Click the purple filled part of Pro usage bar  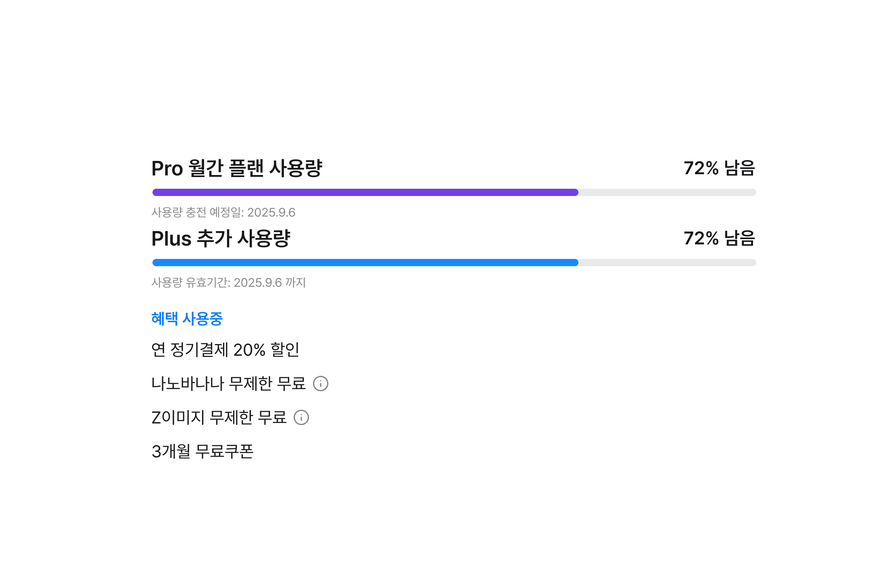pyautogui.click(x=365, y=192)
